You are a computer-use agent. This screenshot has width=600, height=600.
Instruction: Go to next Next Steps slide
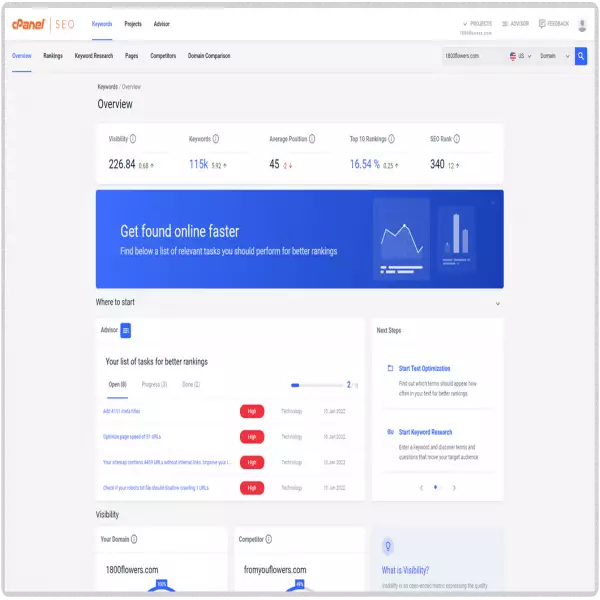click(x=454, y=488)
